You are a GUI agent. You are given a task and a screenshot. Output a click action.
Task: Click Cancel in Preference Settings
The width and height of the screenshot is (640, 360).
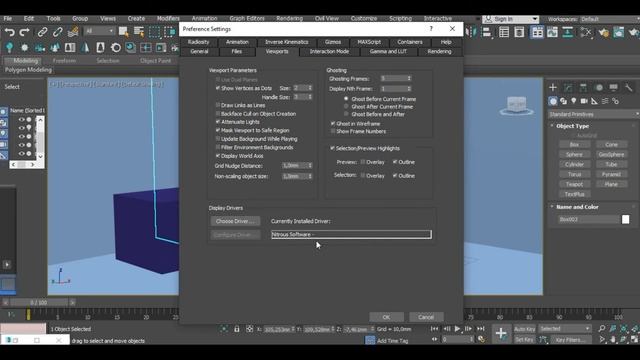tap(426, 317)
